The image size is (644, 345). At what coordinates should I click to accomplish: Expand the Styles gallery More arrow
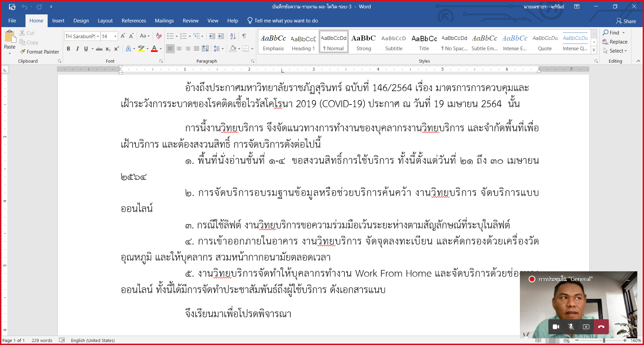[x=594, y=51]
